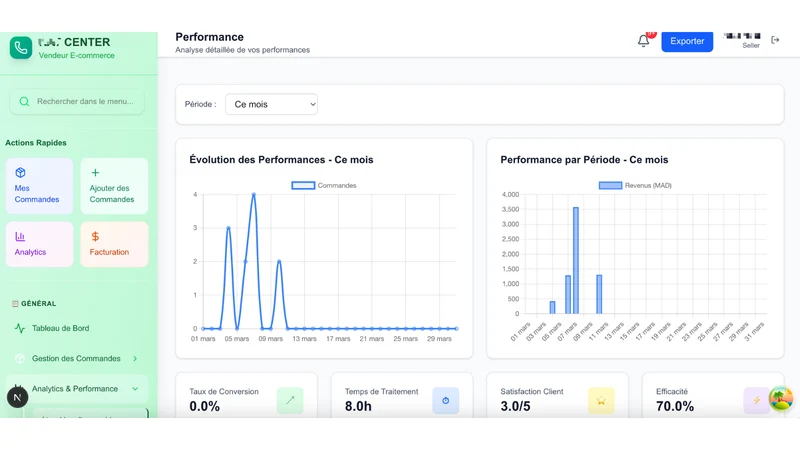Click the green phone logo icon
Screen dimensions: 800x450
point(21,48)
